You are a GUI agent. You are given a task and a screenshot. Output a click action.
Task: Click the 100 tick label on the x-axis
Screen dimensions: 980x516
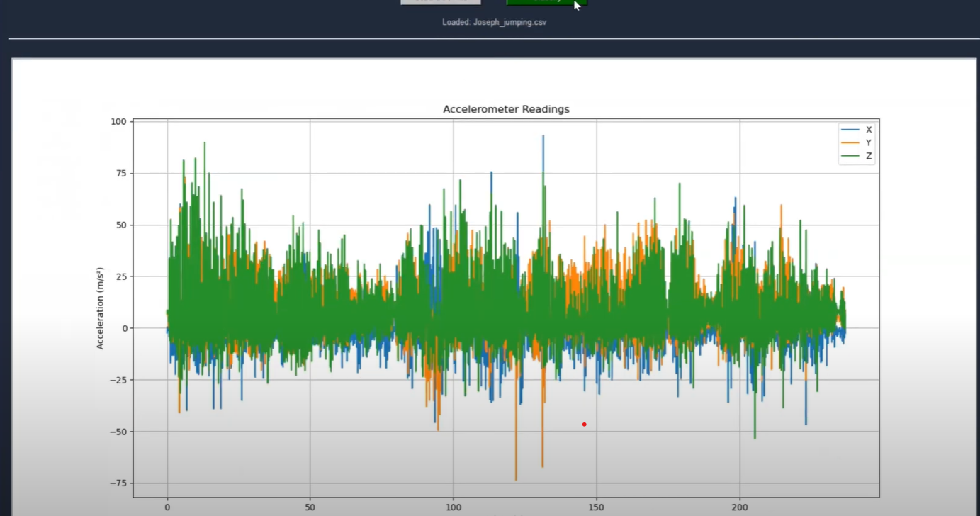click(454, 507)
